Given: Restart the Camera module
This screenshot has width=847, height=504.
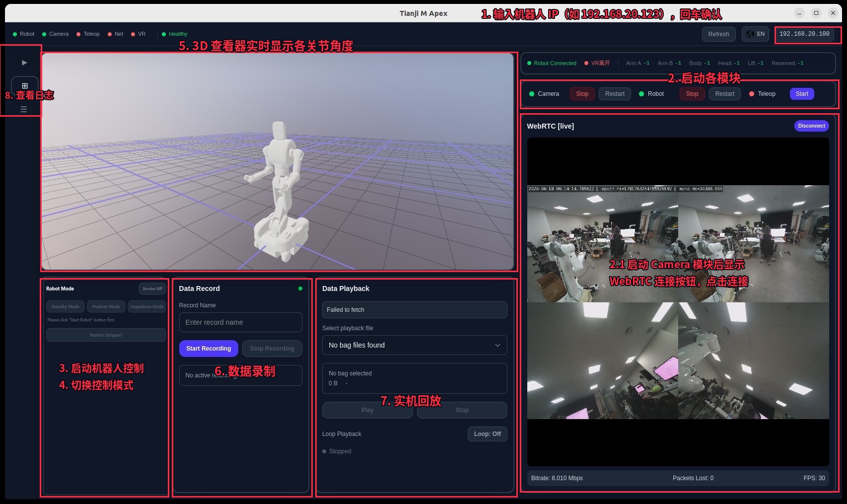Looking at the screenshot, I should tap(615, 94).
